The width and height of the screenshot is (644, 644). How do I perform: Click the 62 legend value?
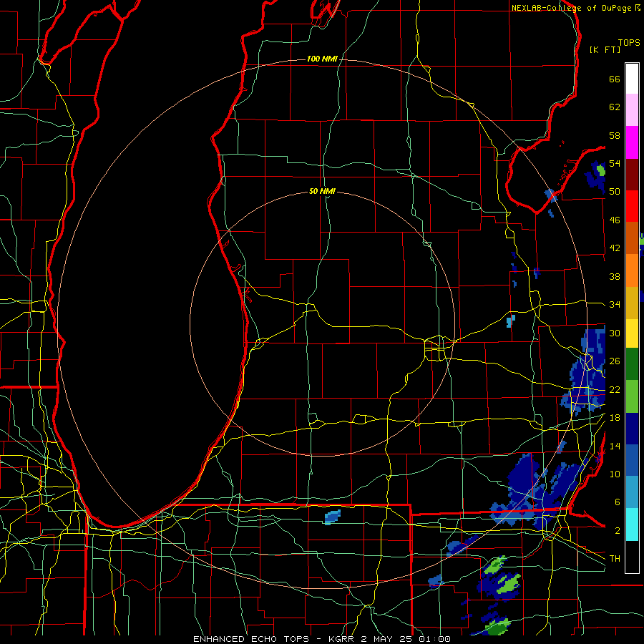(615, 107)
